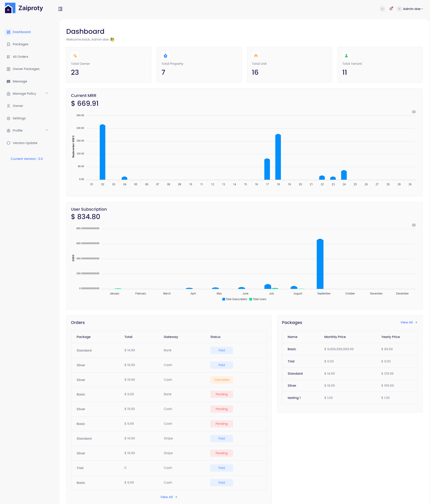Click the Packages bookmark icon

pos(9,44)
